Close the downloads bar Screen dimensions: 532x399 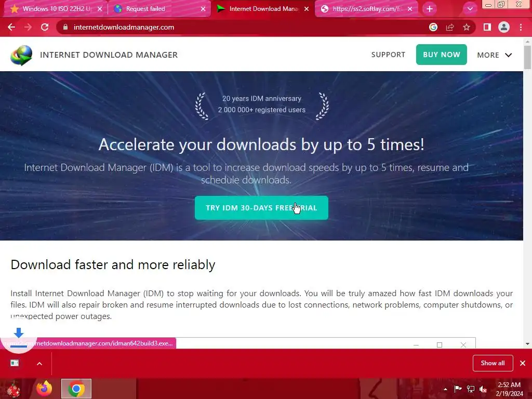pos(523,363)
